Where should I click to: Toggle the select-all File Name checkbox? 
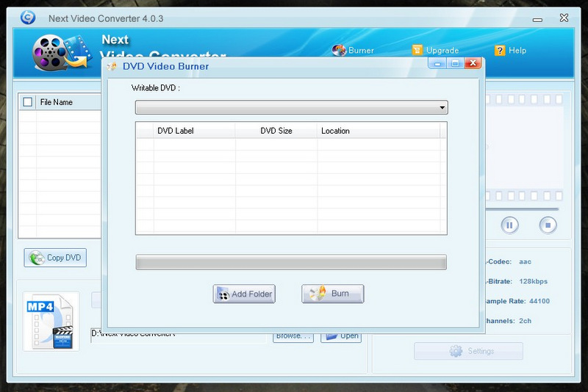pos(28,102)
